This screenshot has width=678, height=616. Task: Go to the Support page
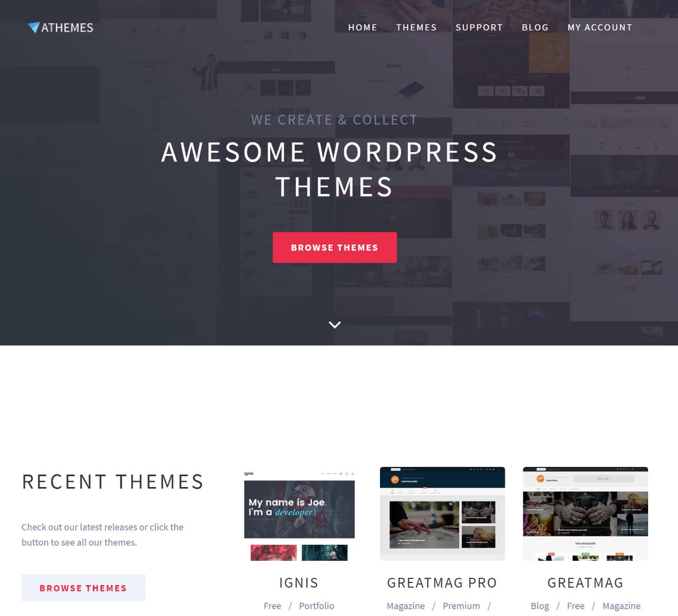point(479,27)
